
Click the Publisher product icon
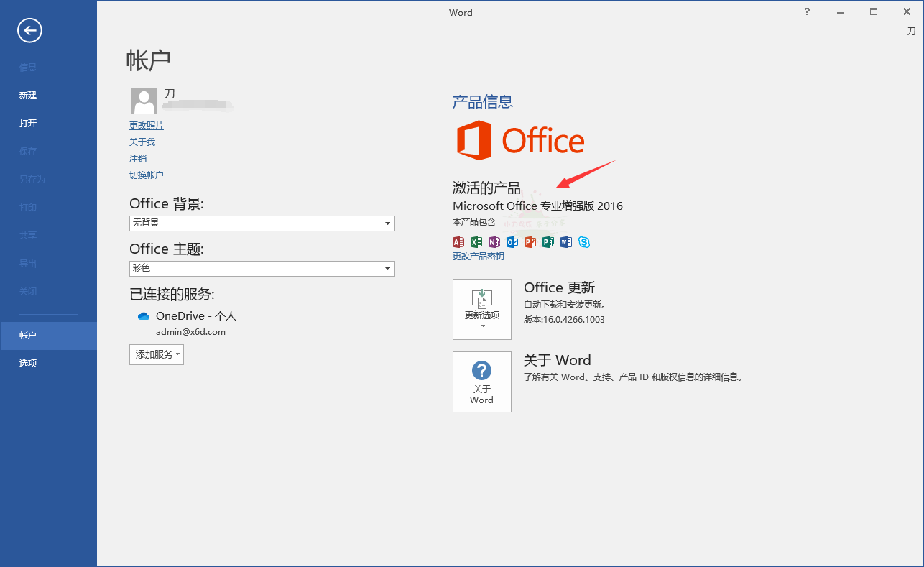(x=548, y=242)
